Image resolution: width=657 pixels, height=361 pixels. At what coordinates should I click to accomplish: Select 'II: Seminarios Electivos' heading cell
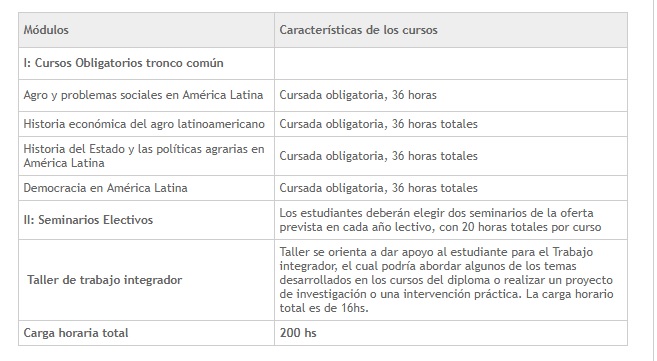pos(146,220)
